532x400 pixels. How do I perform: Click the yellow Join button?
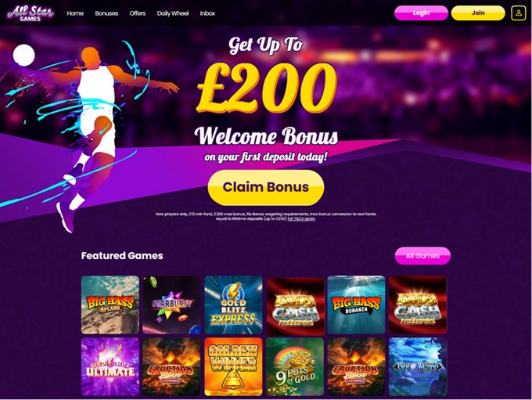click(x=478, y=13)
